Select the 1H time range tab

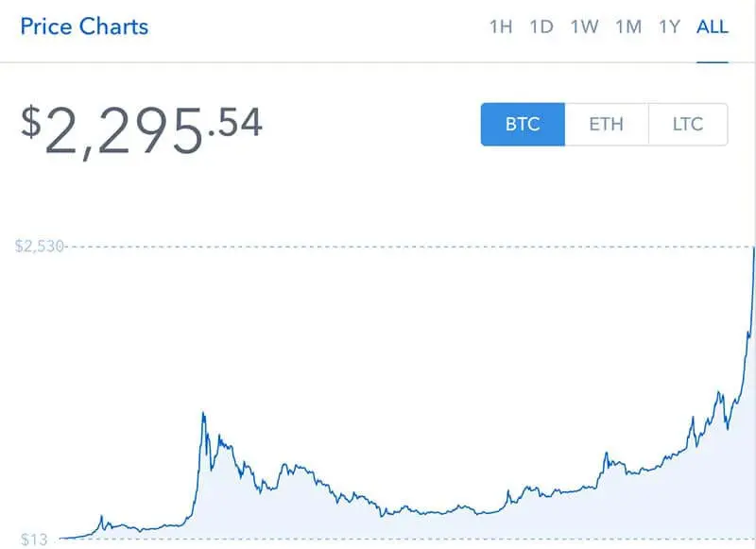pos(501,26)
